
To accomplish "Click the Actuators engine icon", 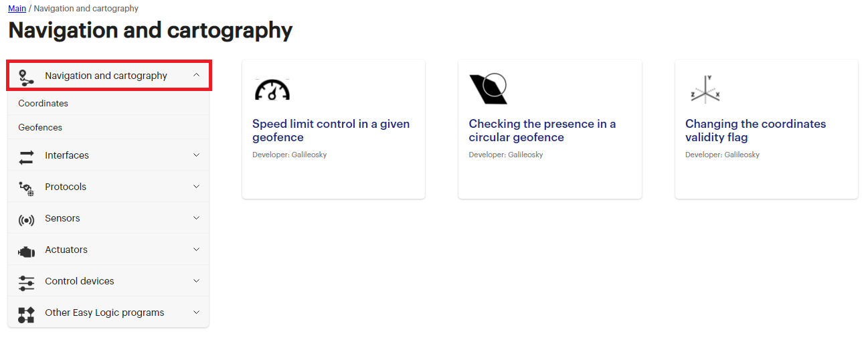I will pyautogui.click(x=26, y=251).
